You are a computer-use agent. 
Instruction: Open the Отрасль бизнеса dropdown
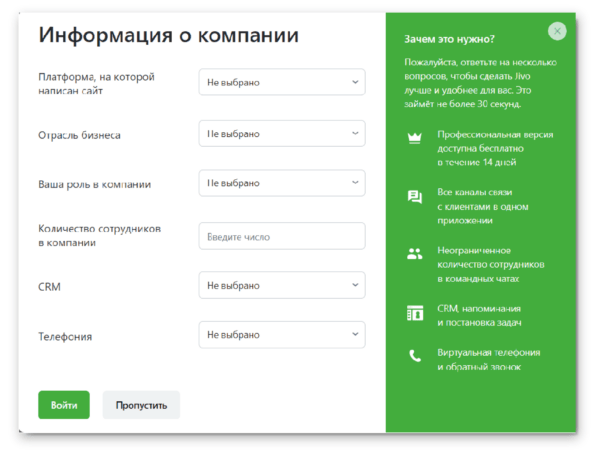pyautogui.click(x=282, y=134)
